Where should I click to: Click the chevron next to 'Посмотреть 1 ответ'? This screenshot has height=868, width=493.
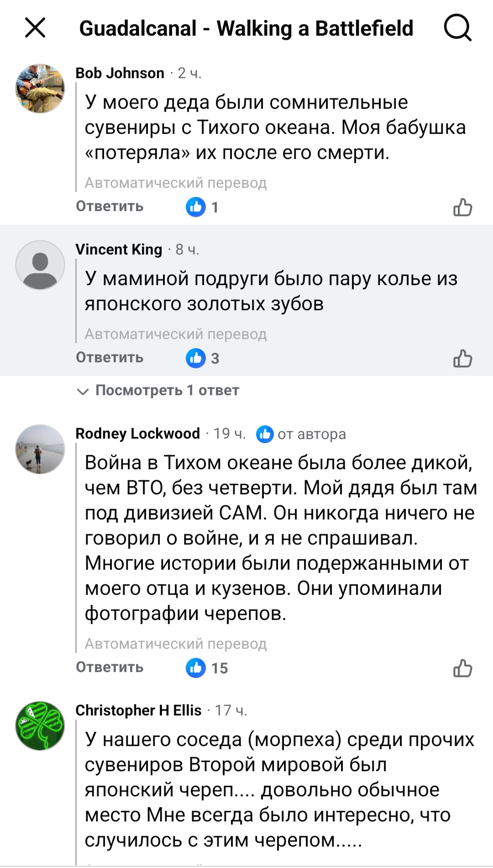(x=83, y=392)
